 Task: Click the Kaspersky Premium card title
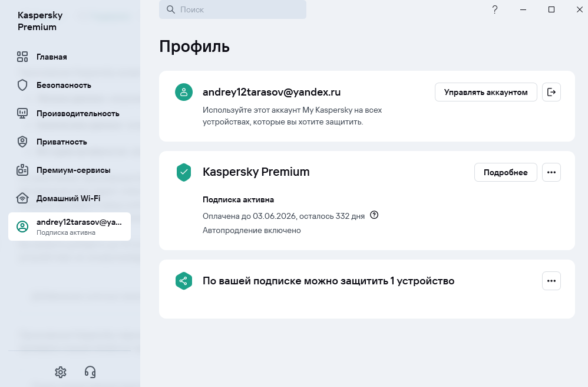pos(256,172)
